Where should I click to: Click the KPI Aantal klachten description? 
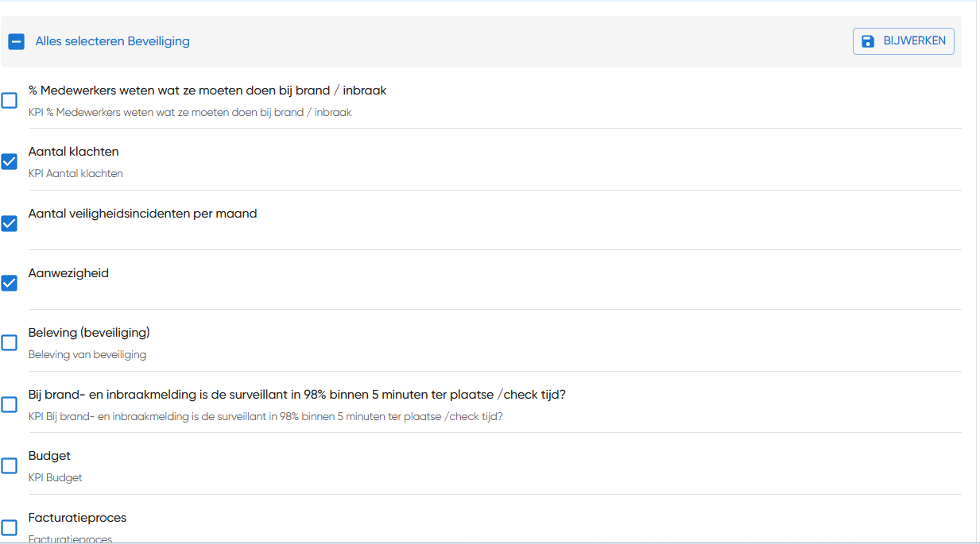[x=76, y=173]
